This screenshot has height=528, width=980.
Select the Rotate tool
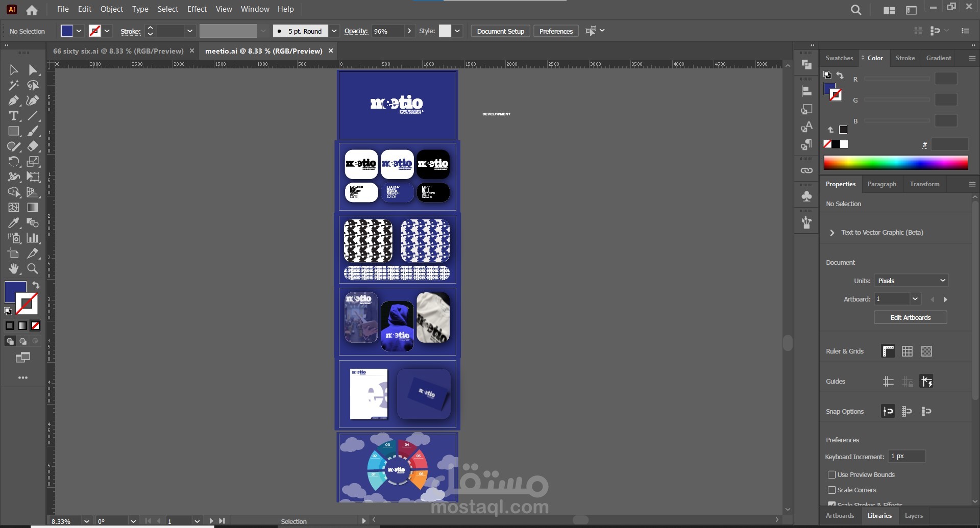tap(14, 162)
